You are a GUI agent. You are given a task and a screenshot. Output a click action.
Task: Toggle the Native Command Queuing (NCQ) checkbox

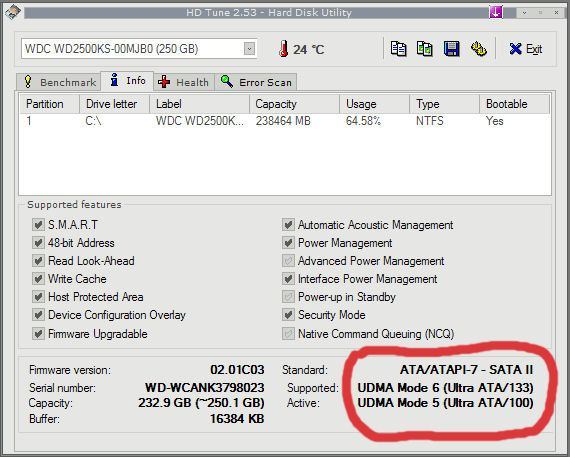pyautogui.click(x=288, y=334)
